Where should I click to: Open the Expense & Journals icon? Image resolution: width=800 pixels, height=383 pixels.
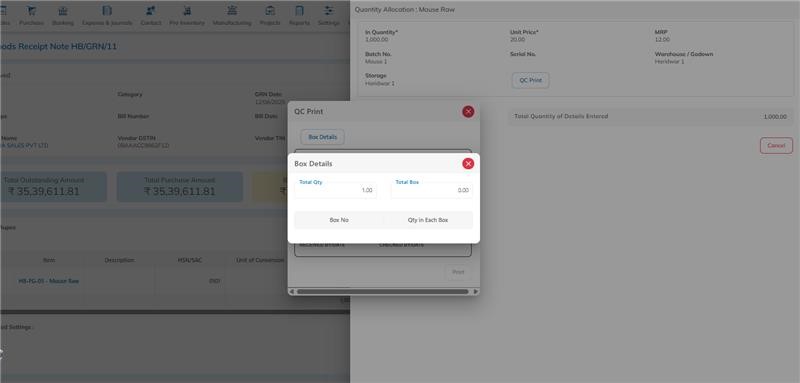107,11
